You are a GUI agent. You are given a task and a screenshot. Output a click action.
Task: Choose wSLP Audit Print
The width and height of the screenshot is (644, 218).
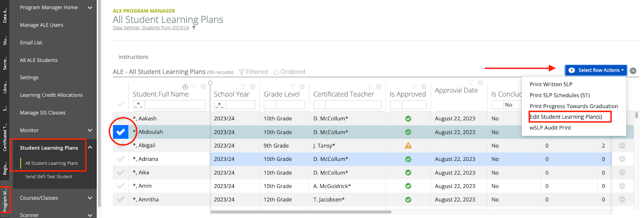pyautogui.click(x=550, y=128)
